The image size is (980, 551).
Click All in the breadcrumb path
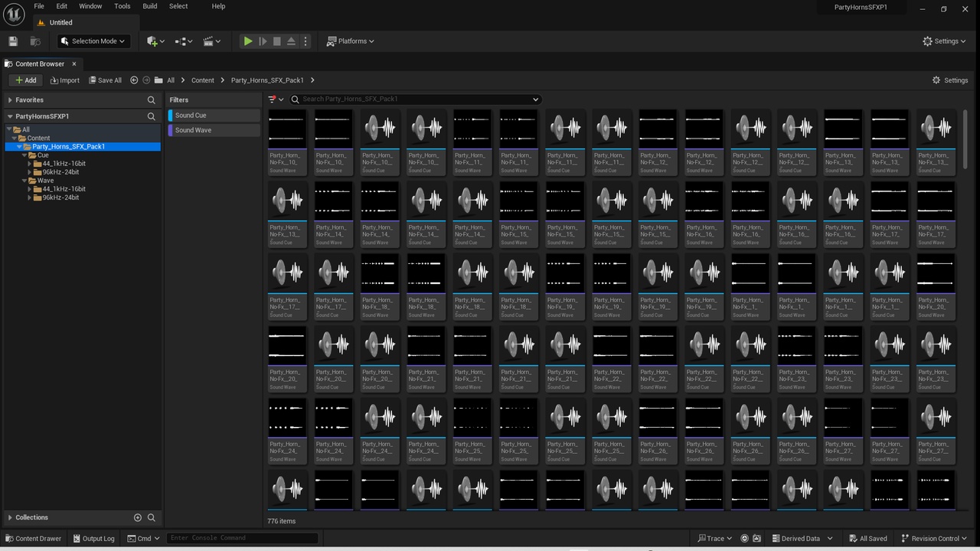pos(171,80)
